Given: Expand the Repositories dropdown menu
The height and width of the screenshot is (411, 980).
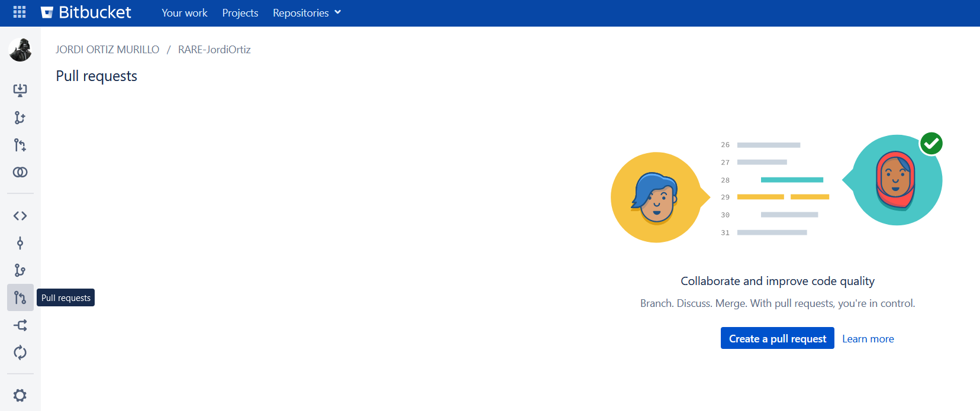Looking at the screenshot, I should [307, 13].
